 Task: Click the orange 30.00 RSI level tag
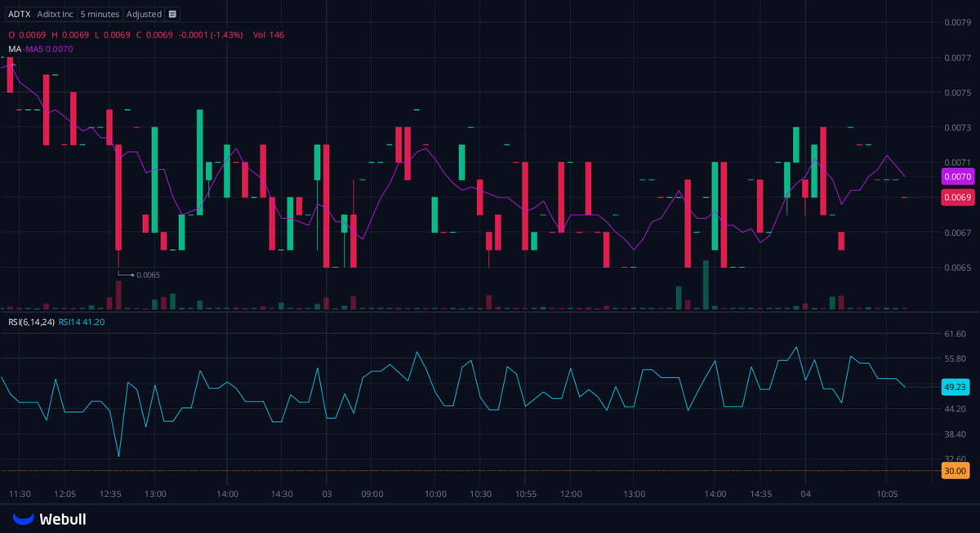pyautogui.click(x=955, y=470)
